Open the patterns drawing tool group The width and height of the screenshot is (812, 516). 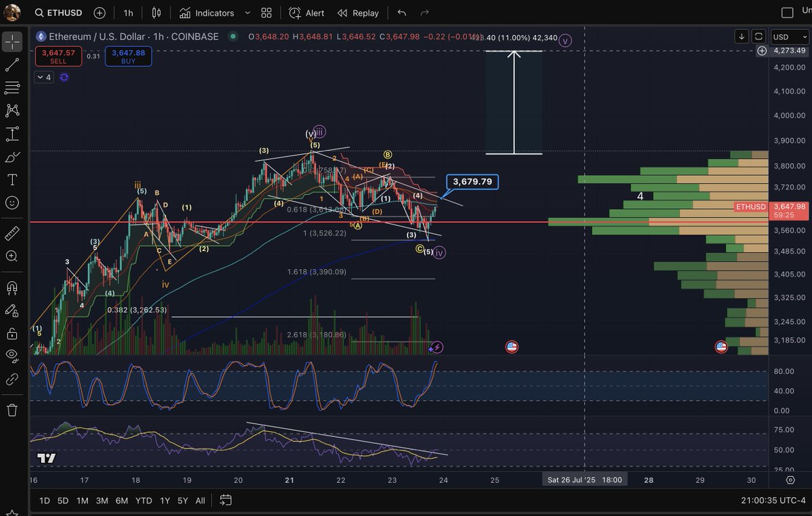[x=12, y=110]
